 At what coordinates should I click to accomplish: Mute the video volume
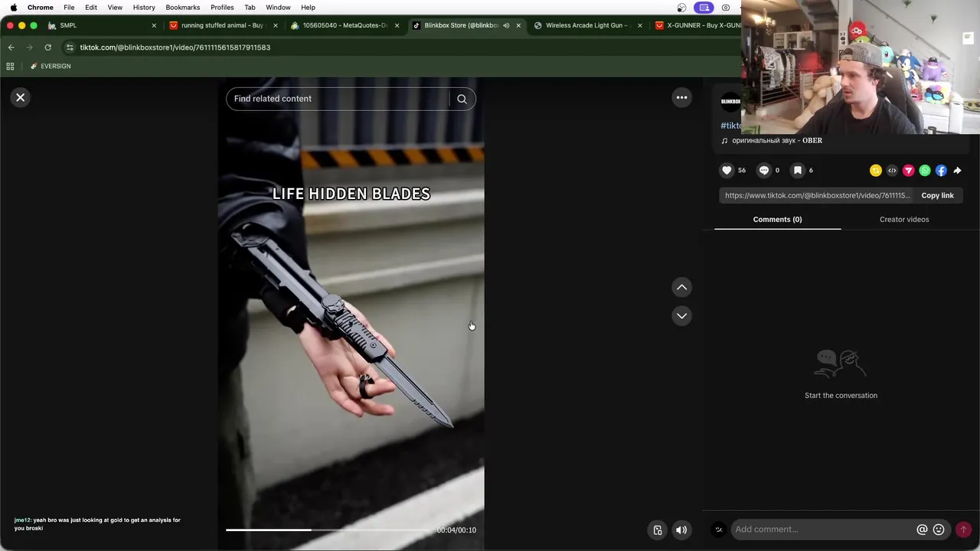[x=681, y=530]
